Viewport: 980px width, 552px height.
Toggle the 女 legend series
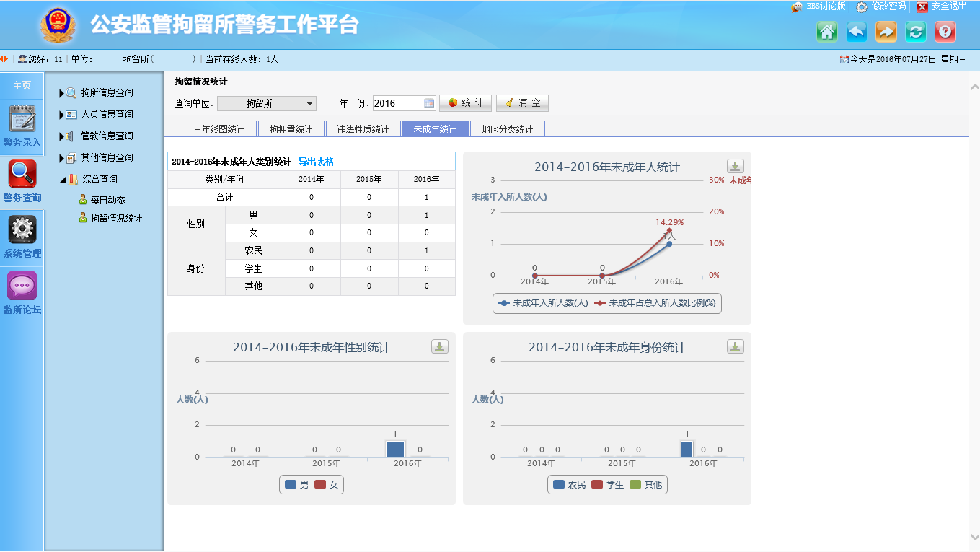click(327, 485)
